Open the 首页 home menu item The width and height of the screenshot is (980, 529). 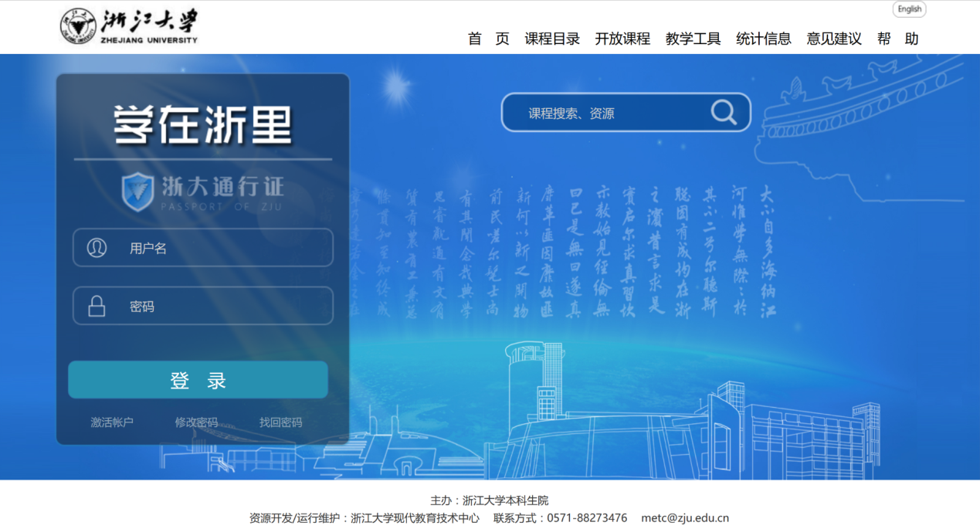click(x=488, y=39)
